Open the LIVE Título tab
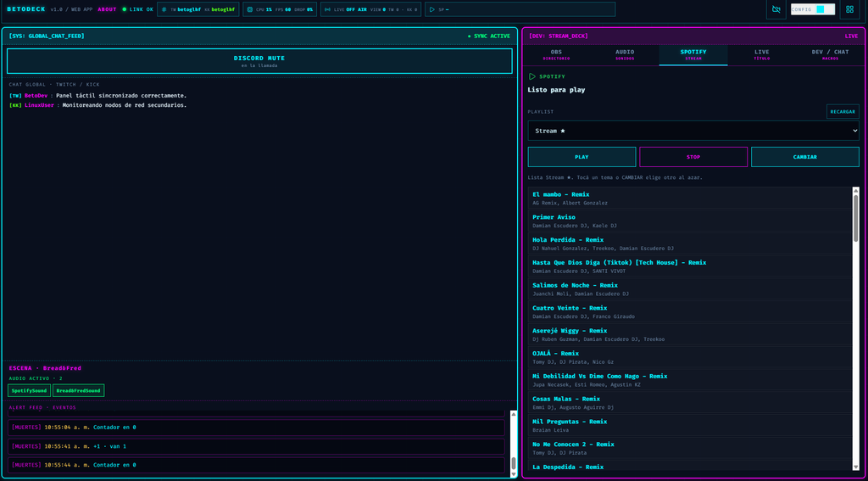 (x=762, y=55)
